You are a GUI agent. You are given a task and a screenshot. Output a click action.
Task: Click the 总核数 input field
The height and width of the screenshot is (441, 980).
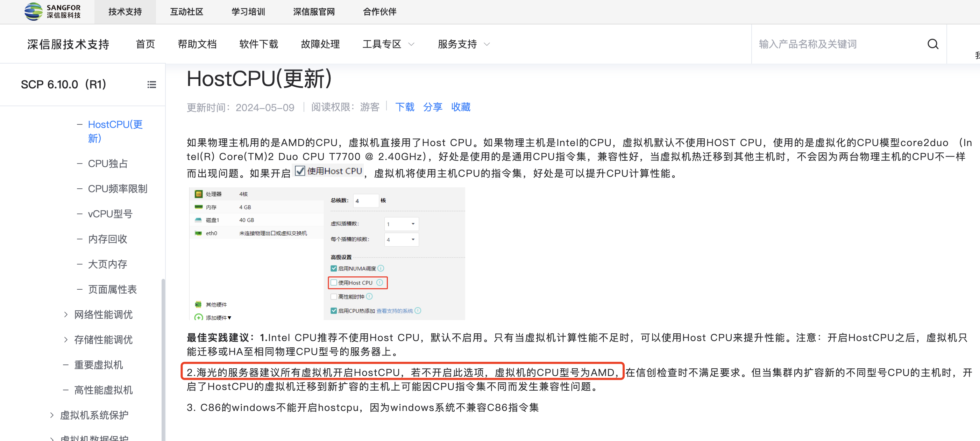365,201
